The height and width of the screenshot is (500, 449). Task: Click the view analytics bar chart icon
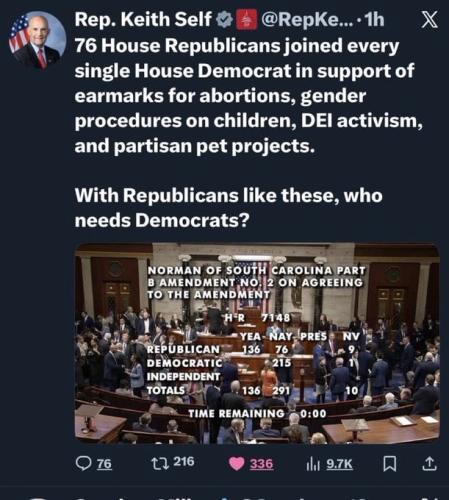[313, 464]
